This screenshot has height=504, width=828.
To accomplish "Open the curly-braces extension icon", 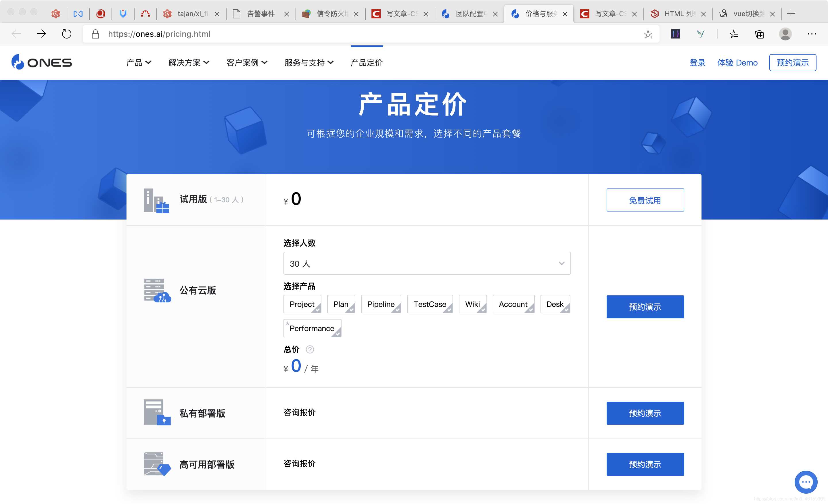I will point(675,34).
